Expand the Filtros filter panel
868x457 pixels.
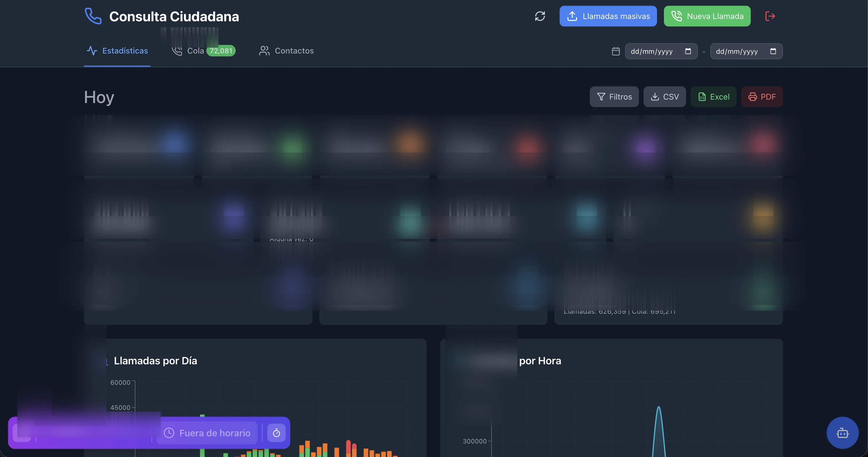coord(614,97)
